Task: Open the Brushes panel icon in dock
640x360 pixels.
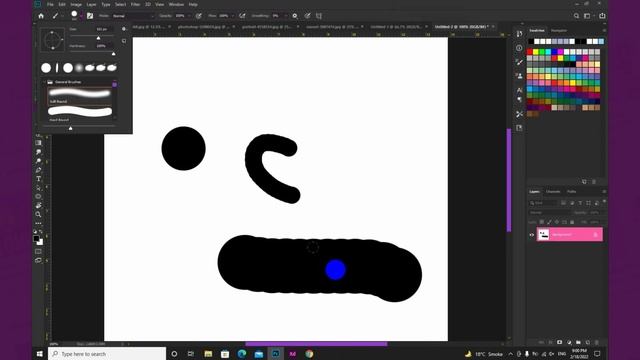Action: 519,62
